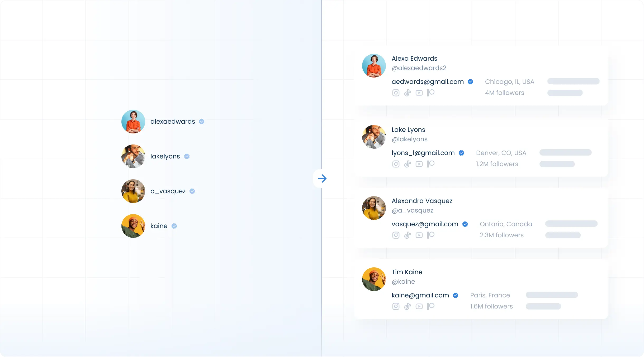Image resolution: width=644 pixels, height=357 pixels.
Task: Click the blue arrow in the center divider
Action: click(322, 178)
